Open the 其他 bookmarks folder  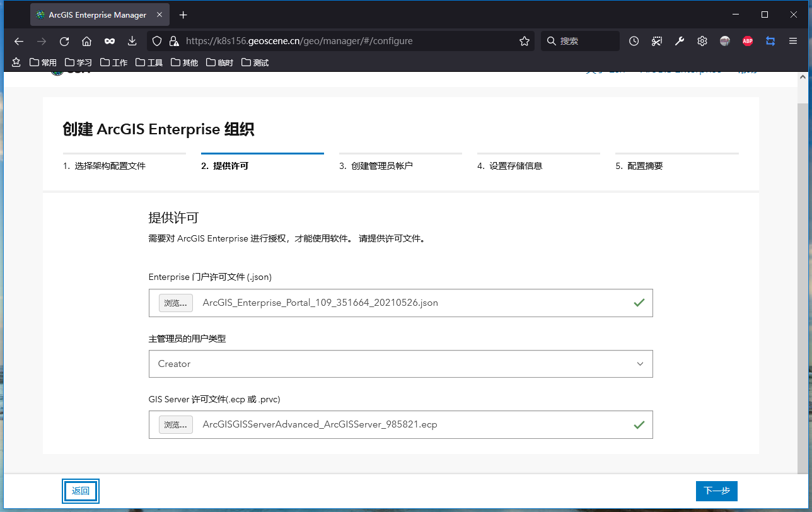pos(184,62)
